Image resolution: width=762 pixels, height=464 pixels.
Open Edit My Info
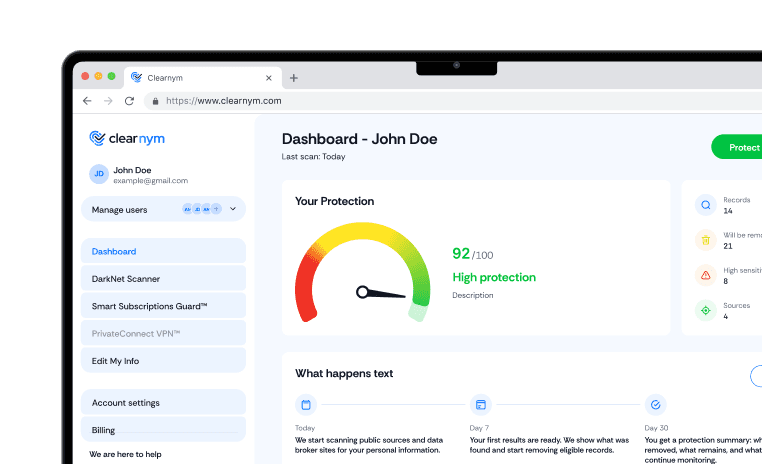(163, 361)
